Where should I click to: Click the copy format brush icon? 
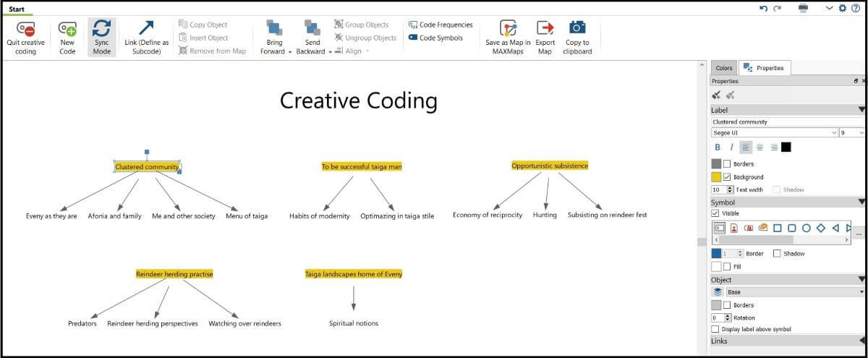pos(716,95)
